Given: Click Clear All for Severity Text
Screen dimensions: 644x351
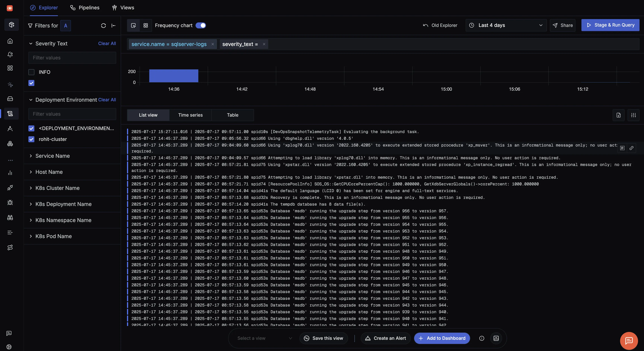Looking at the screenshot, I should tap(107, 44).
